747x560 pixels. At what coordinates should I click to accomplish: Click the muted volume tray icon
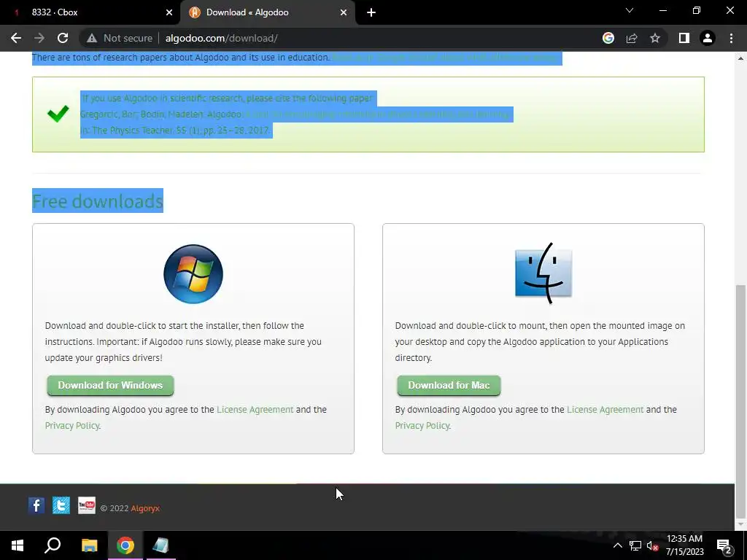click(653, 545)
